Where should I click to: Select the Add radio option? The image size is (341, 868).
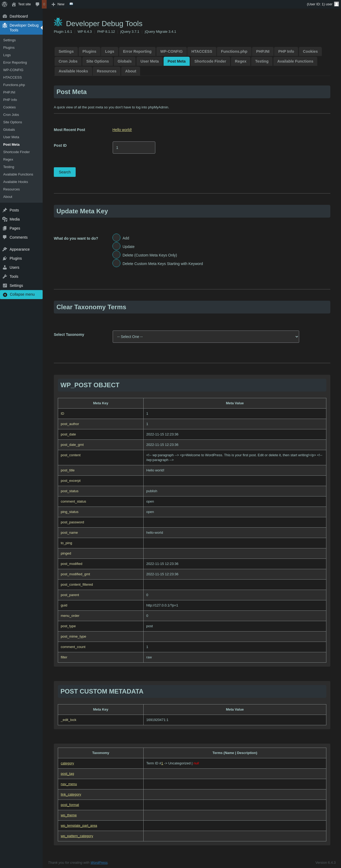pos(116,238)
